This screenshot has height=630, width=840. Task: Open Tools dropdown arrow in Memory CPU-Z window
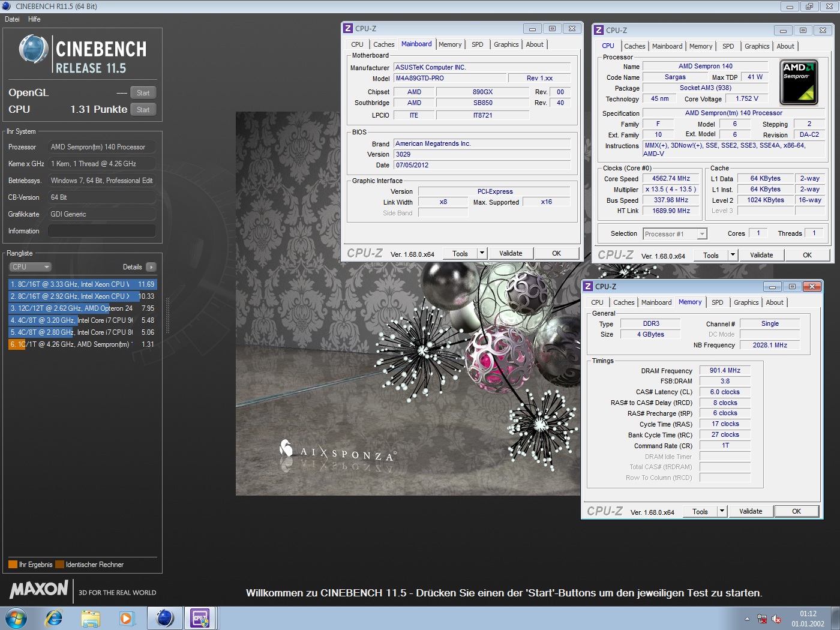[722, 511]
